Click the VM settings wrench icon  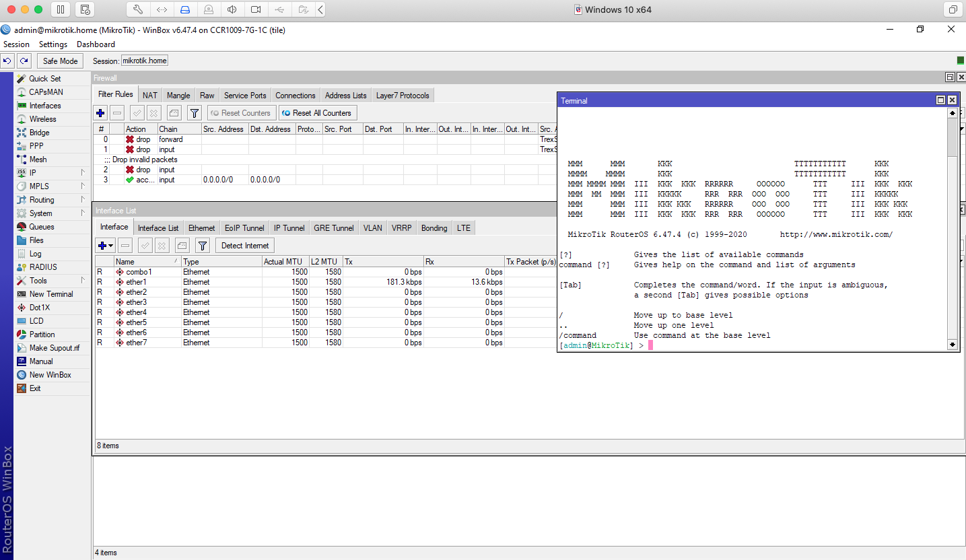coord(138,9)
